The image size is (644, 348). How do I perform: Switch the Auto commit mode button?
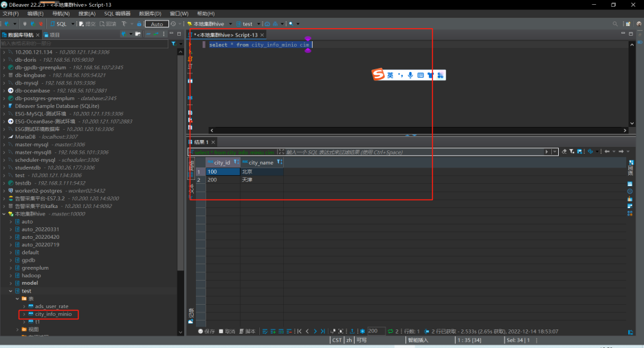click(x=157, y=24)
